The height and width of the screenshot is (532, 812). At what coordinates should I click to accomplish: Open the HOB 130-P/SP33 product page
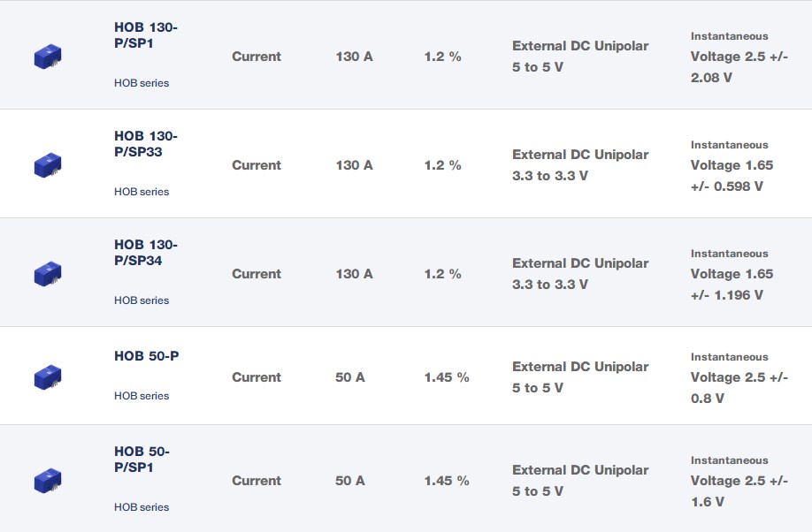(x=146, y=144)
